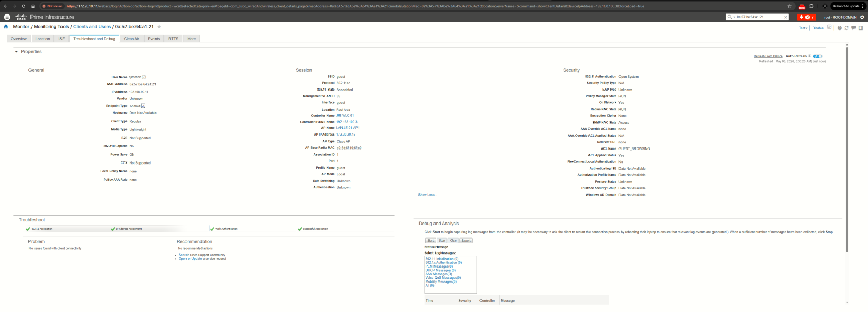Click the page vertical scrollbar
Screen dimensions: 868x312
click(846, 150)
